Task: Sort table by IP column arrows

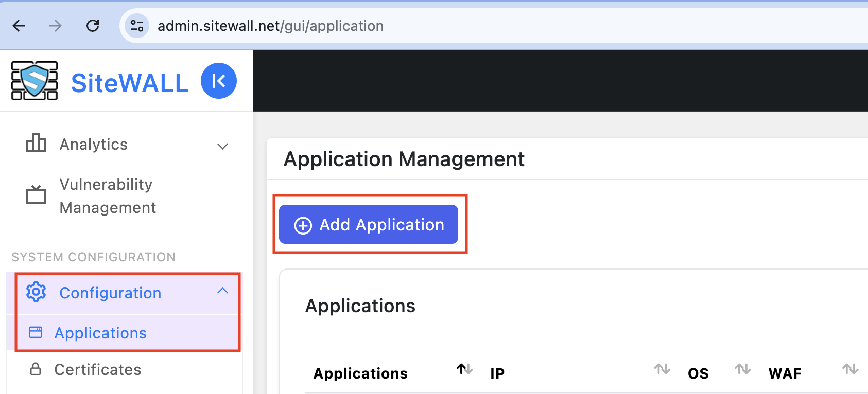Action: coord(662,369)
